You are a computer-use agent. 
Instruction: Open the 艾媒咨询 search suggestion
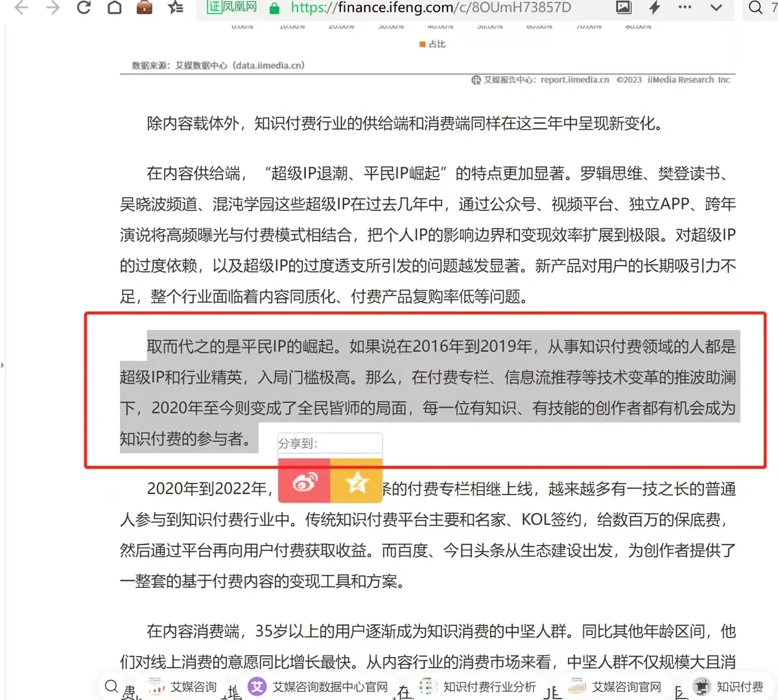pyautogui.click(x=182, y=687)
